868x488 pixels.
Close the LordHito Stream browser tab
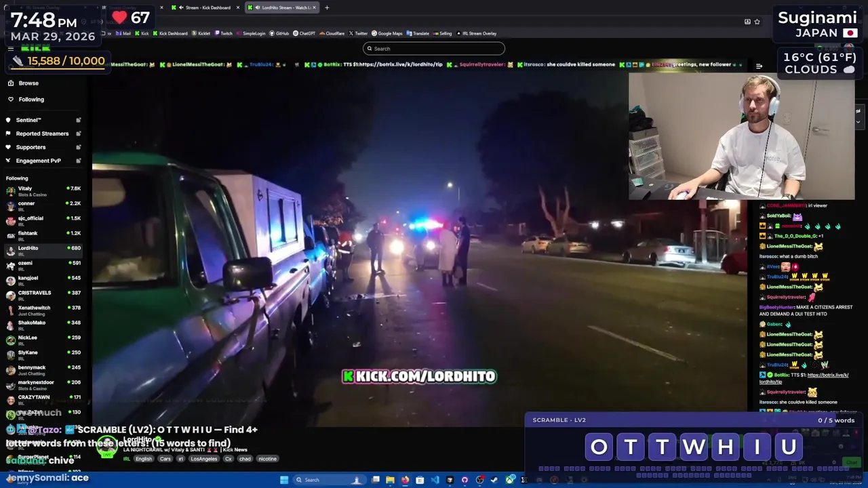[314, 7]
